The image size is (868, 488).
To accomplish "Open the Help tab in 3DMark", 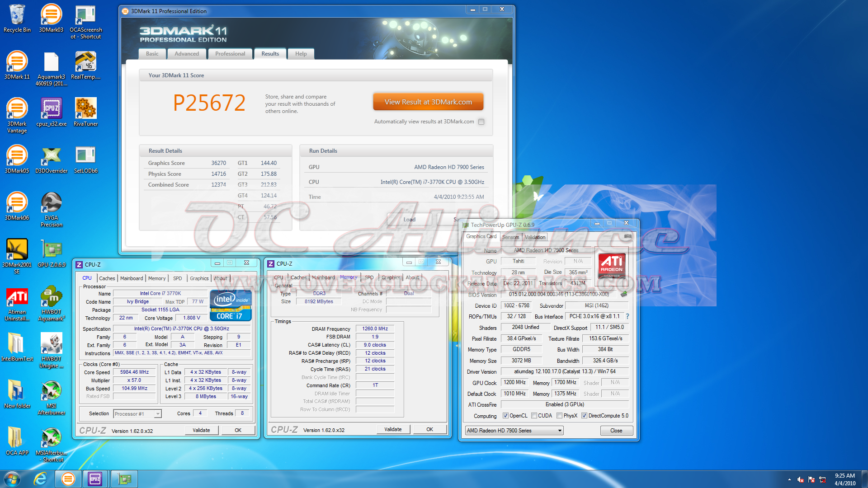I will 301,54.
